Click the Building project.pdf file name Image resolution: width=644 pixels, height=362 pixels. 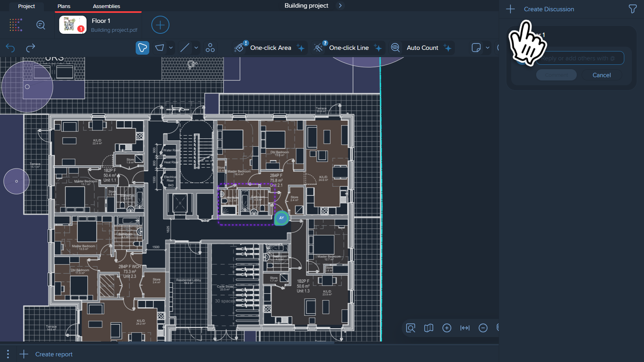pyautogui.click(x=114, y=30)
